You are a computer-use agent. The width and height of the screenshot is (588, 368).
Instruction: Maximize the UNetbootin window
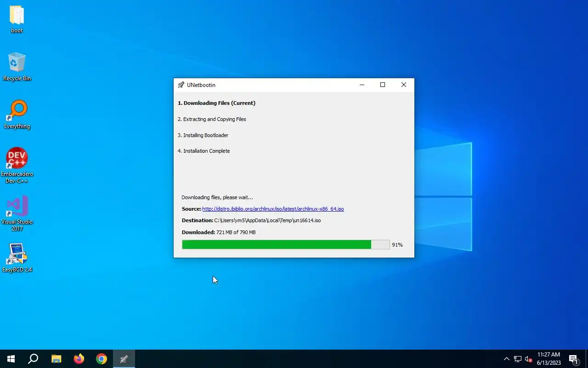(x=383, y=85)
